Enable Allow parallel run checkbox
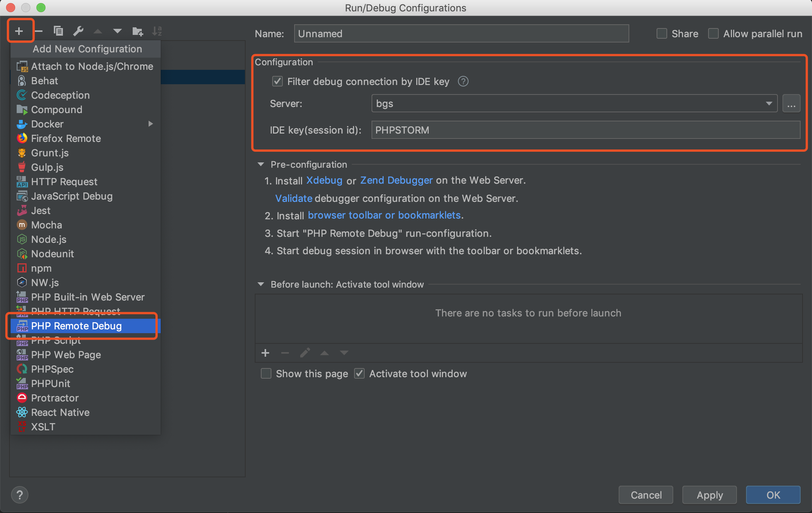 coord(713,34)
